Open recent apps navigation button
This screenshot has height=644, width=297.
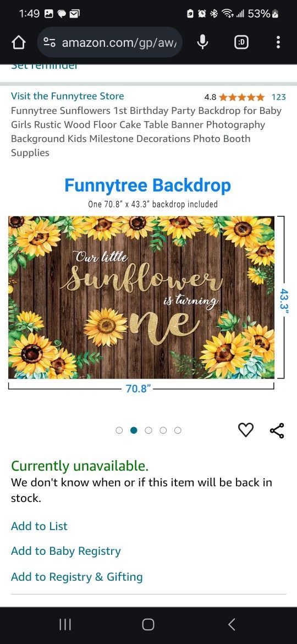(65, 625)
